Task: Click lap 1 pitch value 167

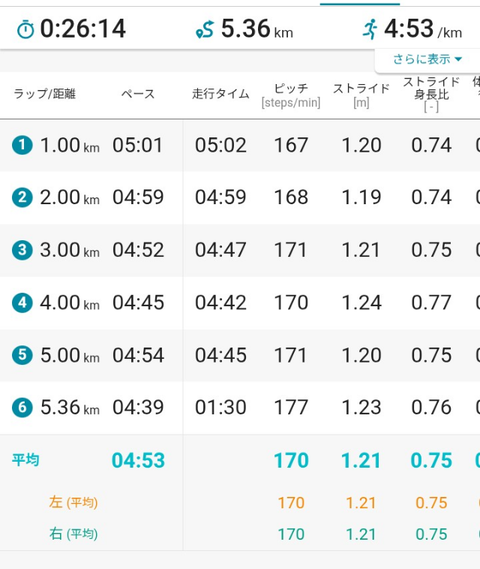Action: [291, 145]
